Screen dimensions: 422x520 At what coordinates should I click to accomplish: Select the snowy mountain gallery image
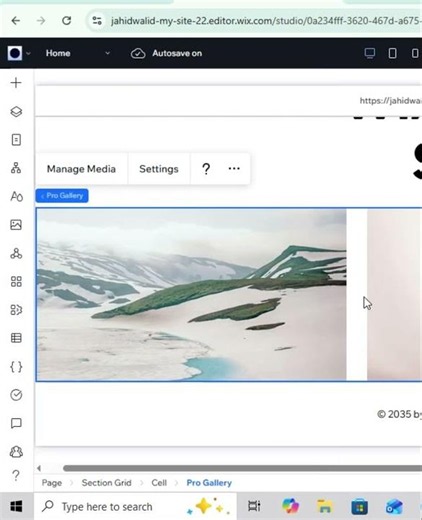click(191, 295)
